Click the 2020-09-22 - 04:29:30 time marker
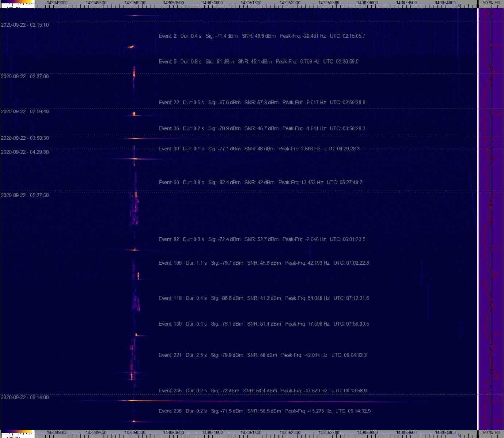Viewport: 504px width, 438px height. pos(25,152)
